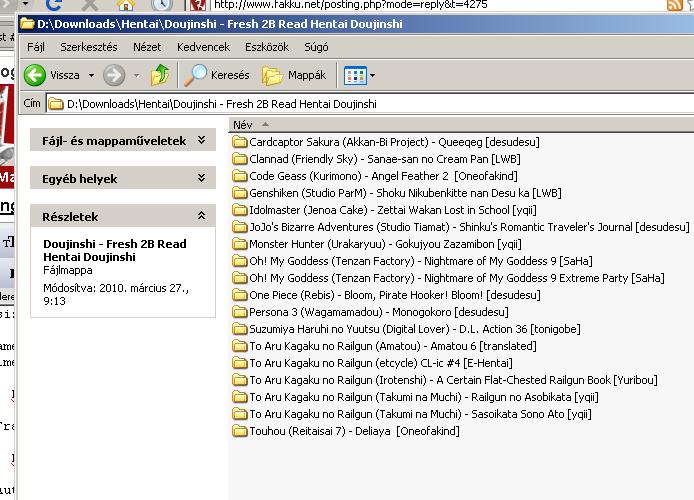This screenshot has height=500, width=694.
Task: Open the Nézet menu
Action: point(147,47)
